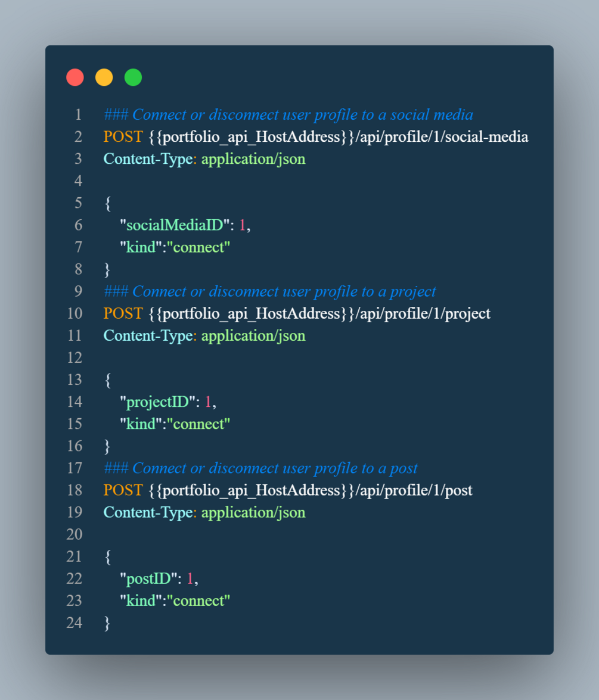The image size is (599, 700).
Task: Click the red close dot
Action: 75,77
